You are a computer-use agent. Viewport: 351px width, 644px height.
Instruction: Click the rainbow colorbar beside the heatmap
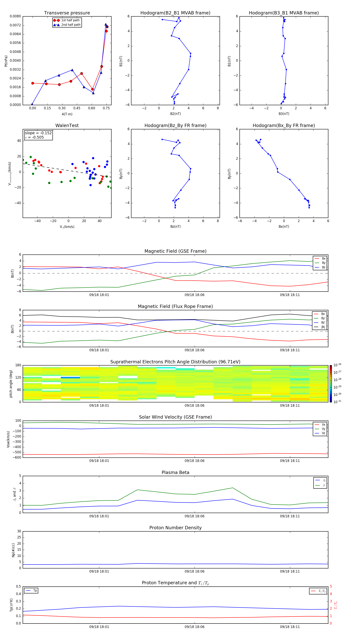pos(331,384)
